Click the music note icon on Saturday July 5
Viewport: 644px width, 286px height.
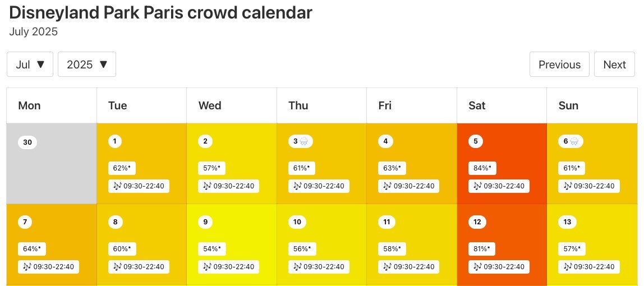(x=477, y=186)
